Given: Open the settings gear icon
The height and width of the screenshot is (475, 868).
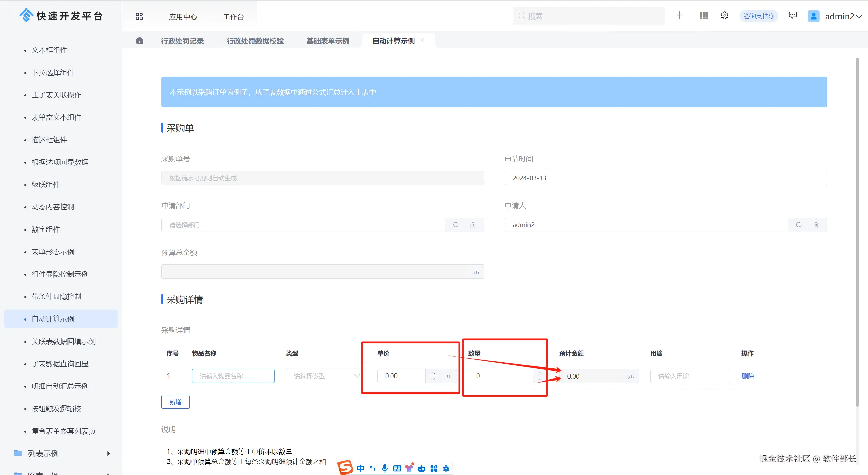Looking at the screenshot, I should pos(724,16).
